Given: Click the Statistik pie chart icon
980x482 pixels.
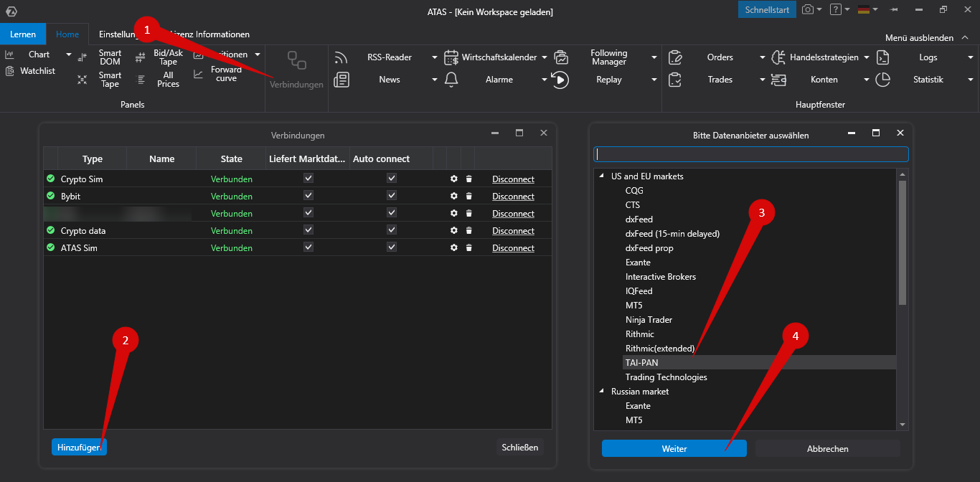Looking at the screenshot, I should coord(883,80).
